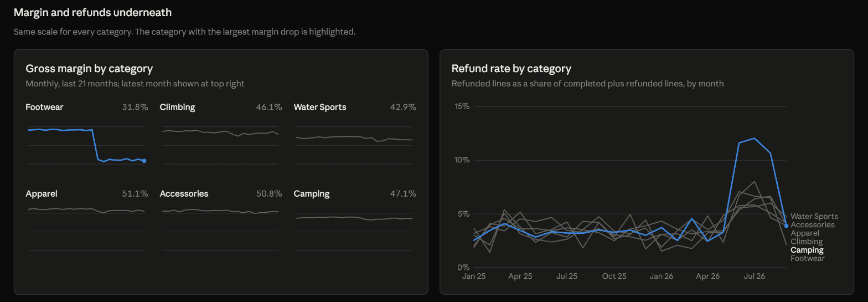Viewport: 868px width, 302px height.
Task: Click the 5% y-axis label
Action: click(463, 214)
